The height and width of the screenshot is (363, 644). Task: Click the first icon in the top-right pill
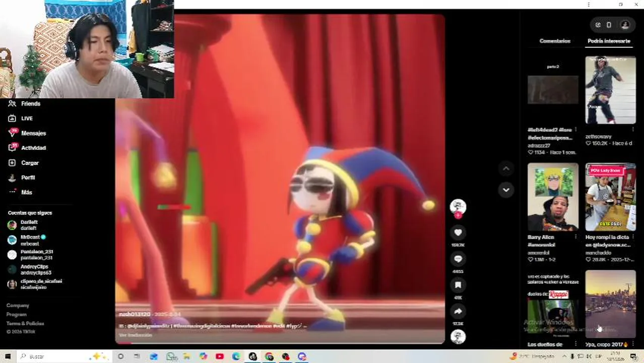pos(598,25)
